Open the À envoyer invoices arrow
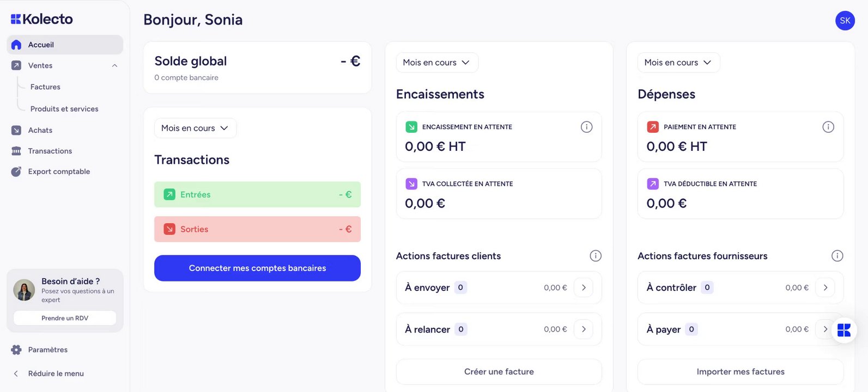Image resolution: width=868 pixels, height=392 pixels. 584,287
